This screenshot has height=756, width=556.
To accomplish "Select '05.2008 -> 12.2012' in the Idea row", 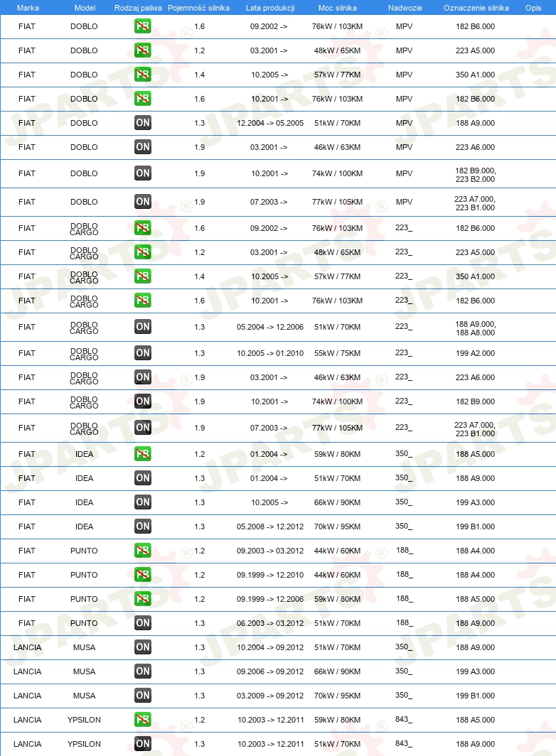I will [x=269, y=526].
